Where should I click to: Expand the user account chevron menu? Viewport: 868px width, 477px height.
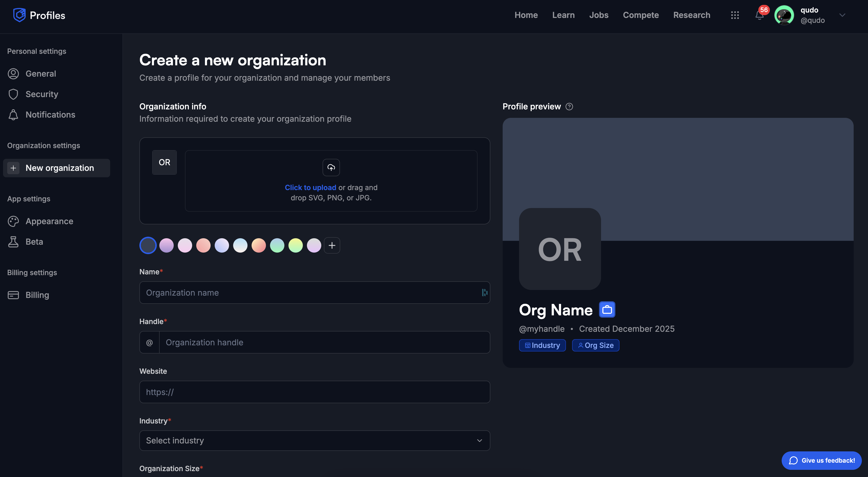point(842,15)
